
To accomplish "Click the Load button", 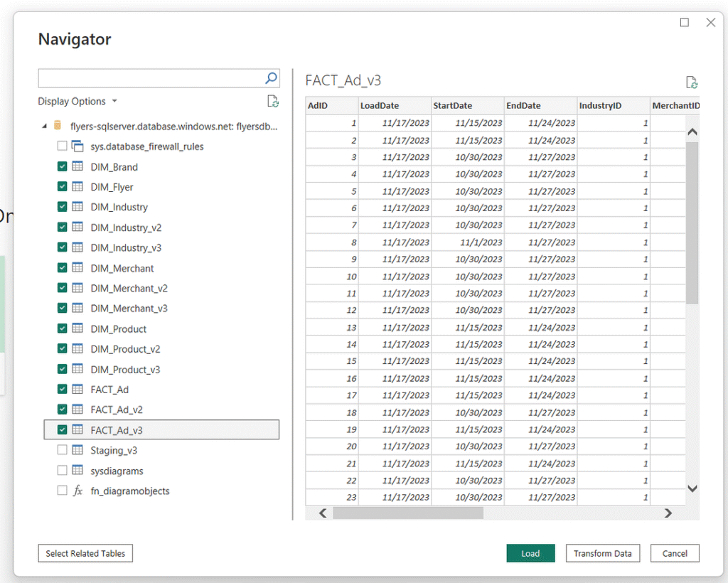I will pos(530,553).
